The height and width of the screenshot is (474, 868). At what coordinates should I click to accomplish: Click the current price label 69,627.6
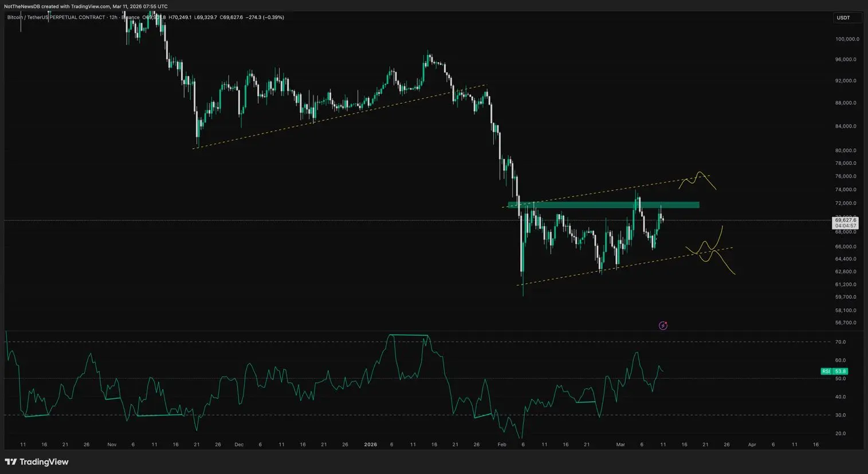[x=845, y=220]
